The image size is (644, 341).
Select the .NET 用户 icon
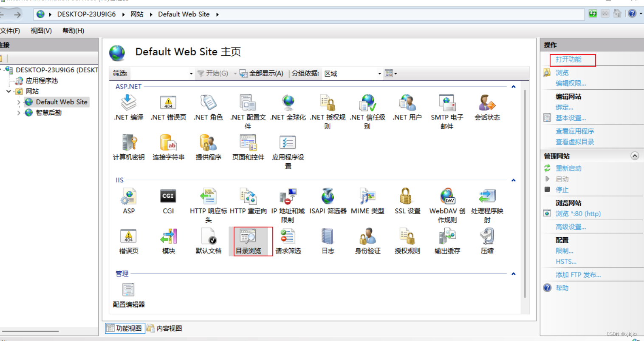tap(407, 102)
